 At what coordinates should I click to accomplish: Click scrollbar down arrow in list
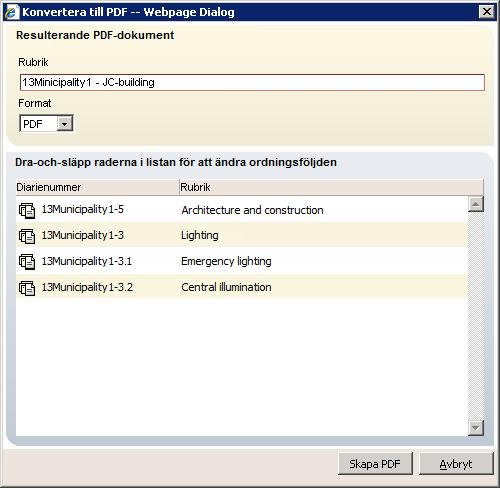point(476,428)
